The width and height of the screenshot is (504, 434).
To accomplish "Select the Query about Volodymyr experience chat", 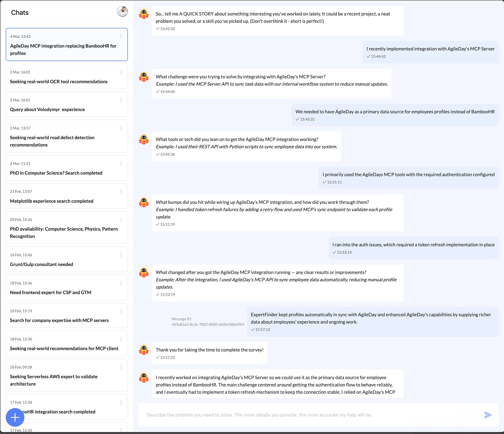I will pyautogui.click(x=47, y=109).
